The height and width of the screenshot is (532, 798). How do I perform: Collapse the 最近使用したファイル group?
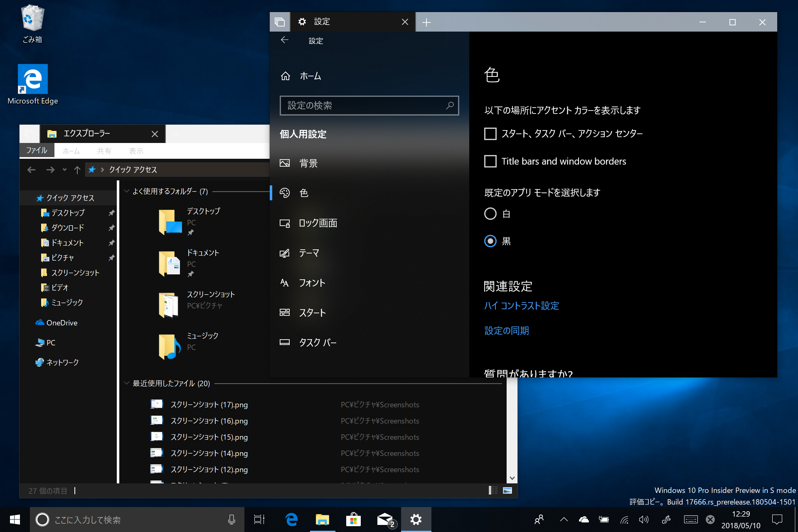(x=126, y=383)
